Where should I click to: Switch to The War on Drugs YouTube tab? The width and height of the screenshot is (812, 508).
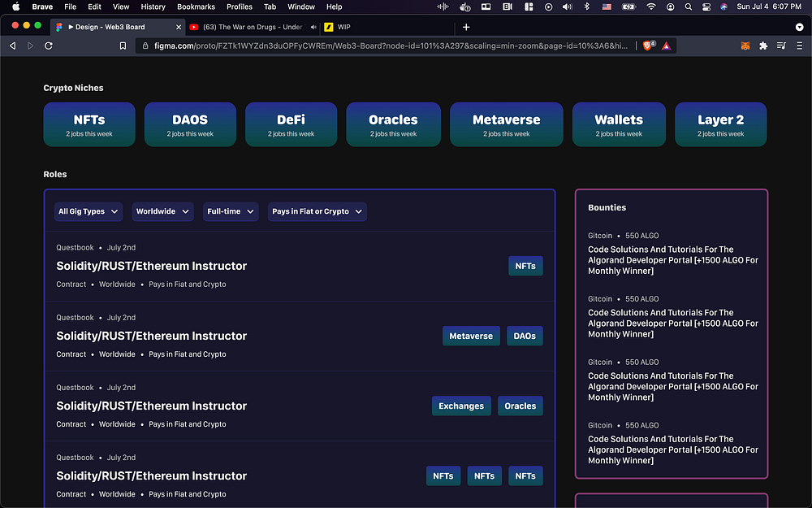253,27
